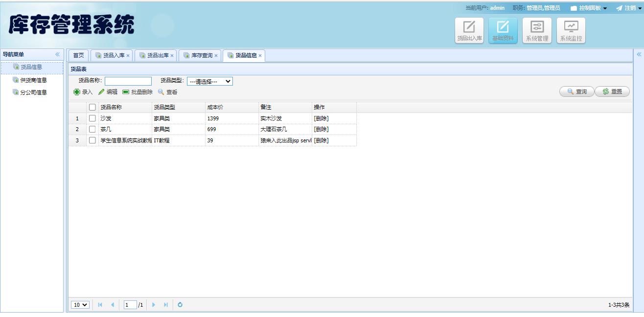The image size is (644, 317).
Task: Click the 编辑 pencil icon button
Action: [108, 92]
